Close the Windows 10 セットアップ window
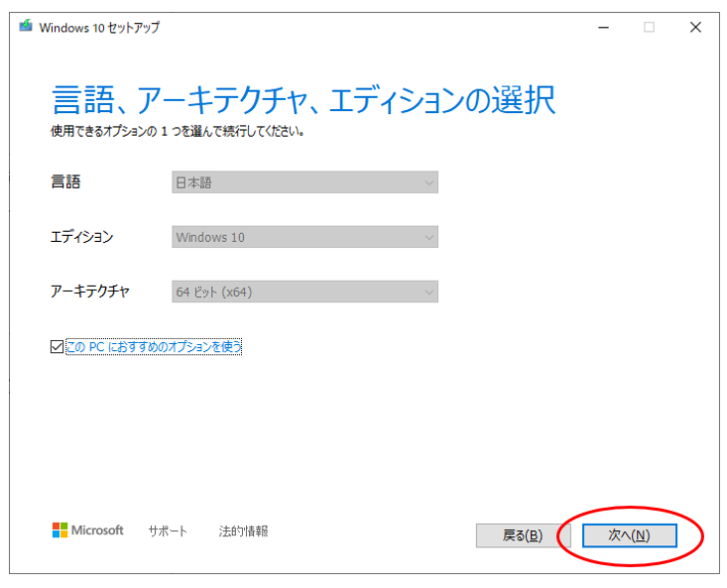The image size is (727, 588). (695, 28)
